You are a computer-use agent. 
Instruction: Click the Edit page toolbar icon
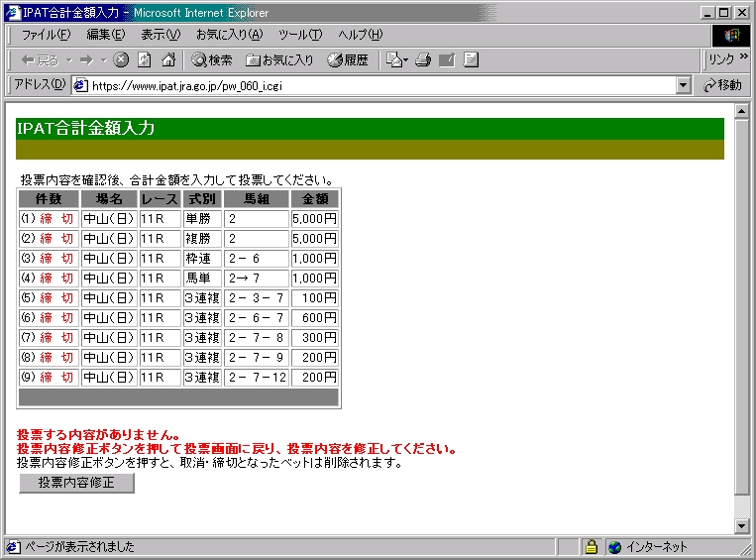pos(447,59)
